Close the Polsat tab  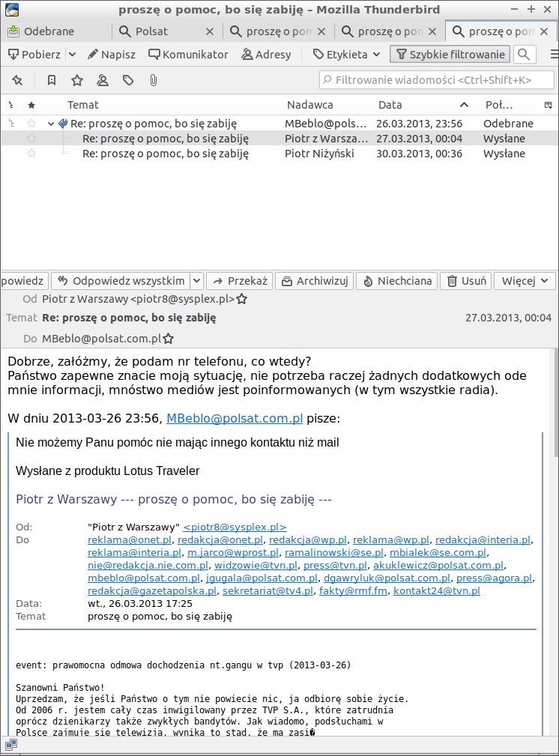coord(210,31)
